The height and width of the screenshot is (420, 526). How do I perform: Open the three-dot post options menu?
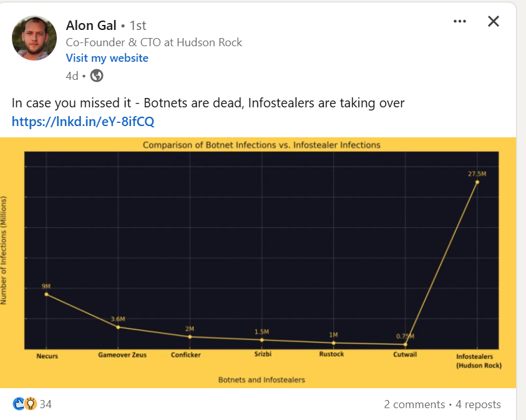[460, 21]
